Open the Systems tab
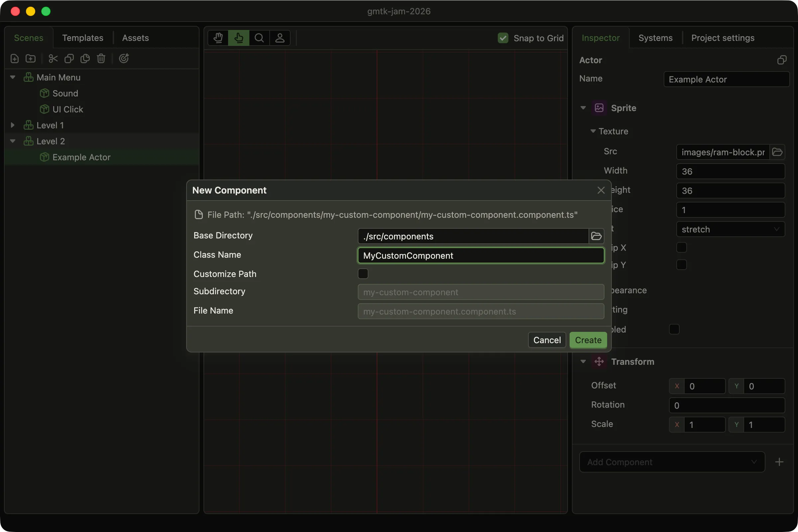The width and height of the screenshot is (798, 532). point(655,38)
